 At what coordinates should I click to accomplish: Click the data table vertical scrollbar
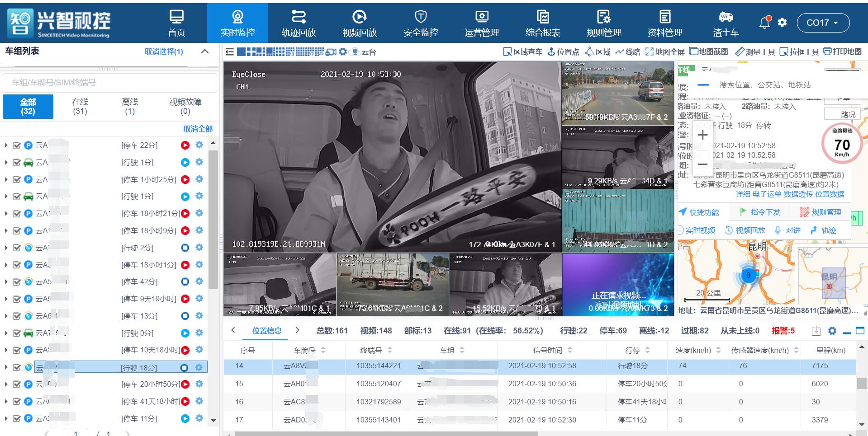coord(861,384)
